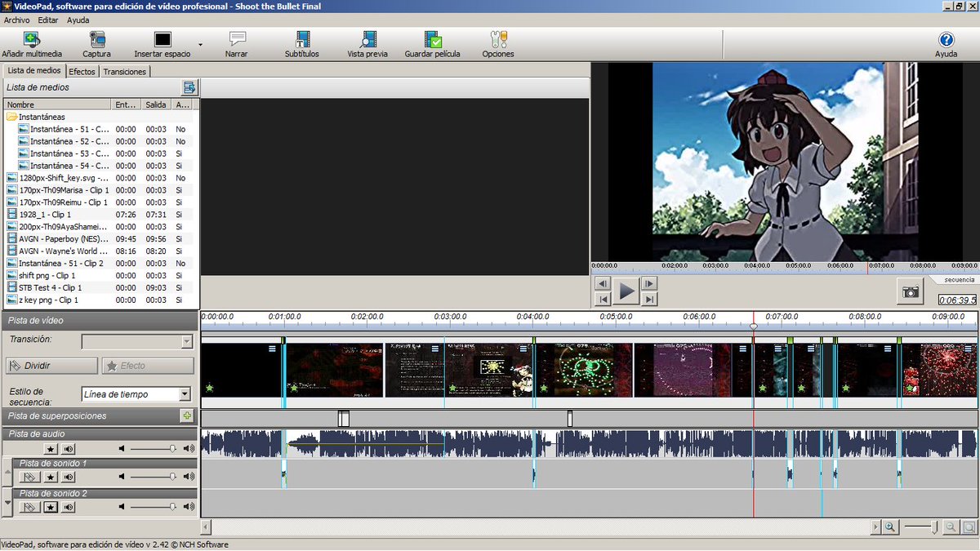Open star effects for Pista de sonido 1
The width and height of the screenshot is (980, 551).
click(x=51, y=477)
